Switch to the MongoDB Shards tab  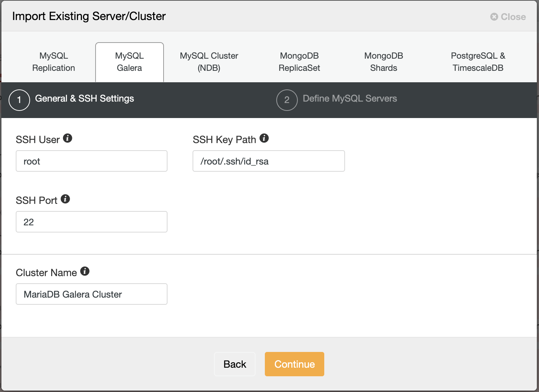pyautogui.click(x=383, y=62)
